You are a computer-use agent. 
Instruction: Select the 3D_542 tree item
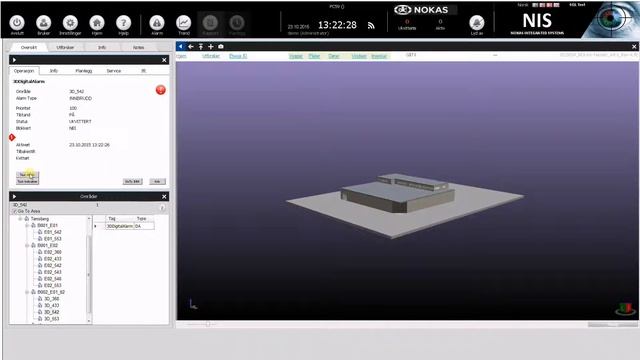click(51, 312)
